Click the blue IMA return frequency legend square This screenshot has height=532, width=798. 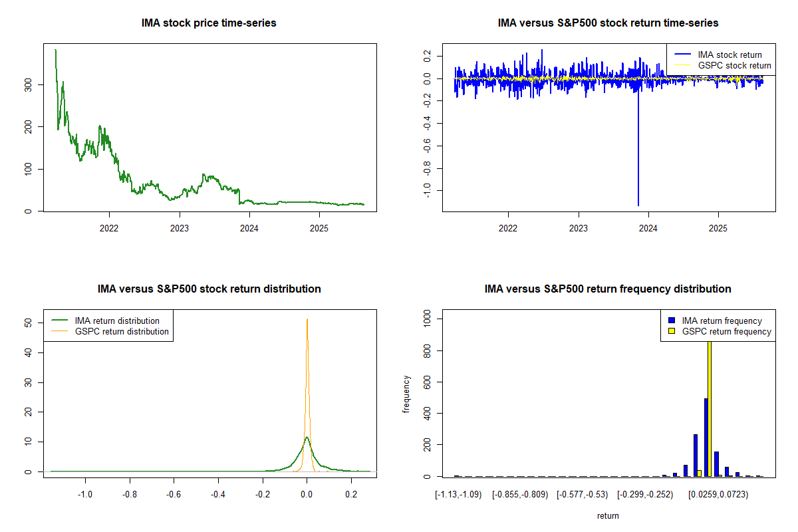tap(671, 321)
